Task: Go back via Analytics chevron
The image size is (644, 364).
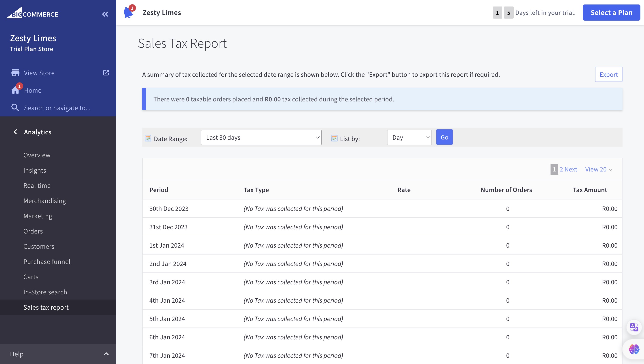Action: coord(15,132)
